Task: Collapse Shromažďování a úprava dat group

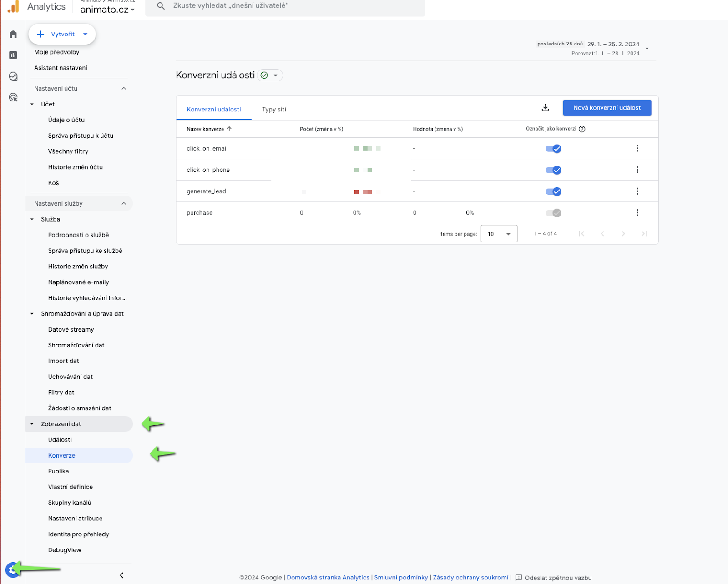Action: (x=32, y=314)
